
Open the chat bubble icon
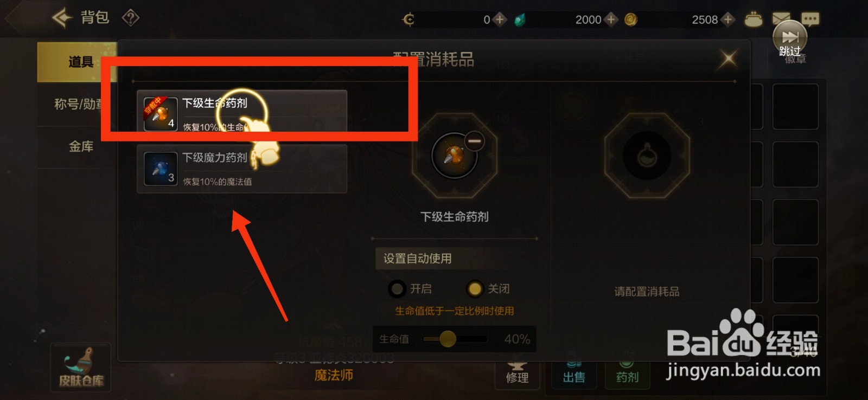pyautogui.click(x=810, y=20)
